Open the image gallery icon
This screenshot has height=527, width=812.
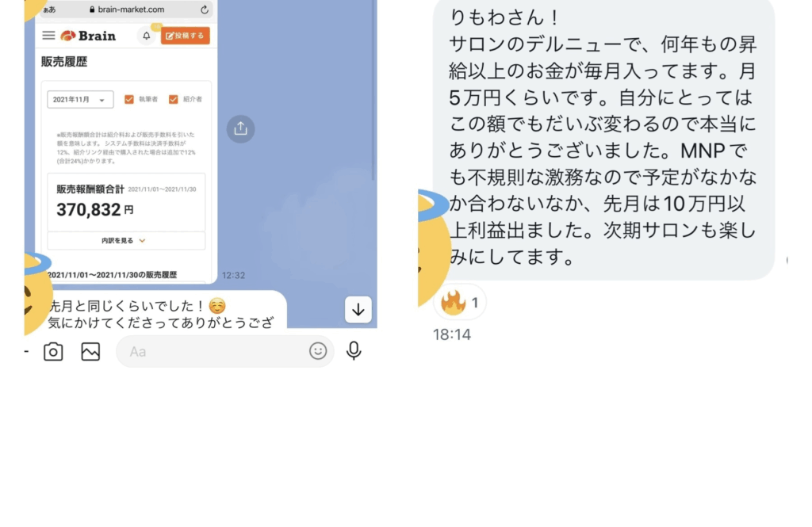click(90, 352)
